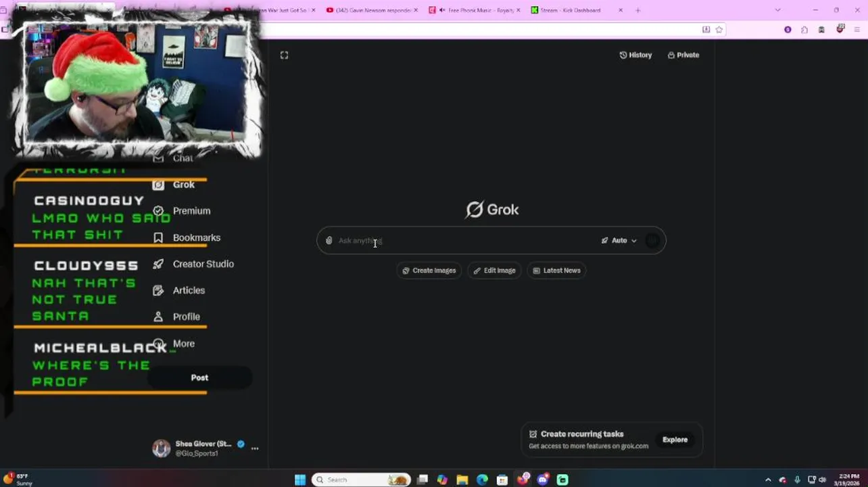Screen dimensions: 868x487
Task: Open Creator Studio in the sidebar
Action: 203,264
